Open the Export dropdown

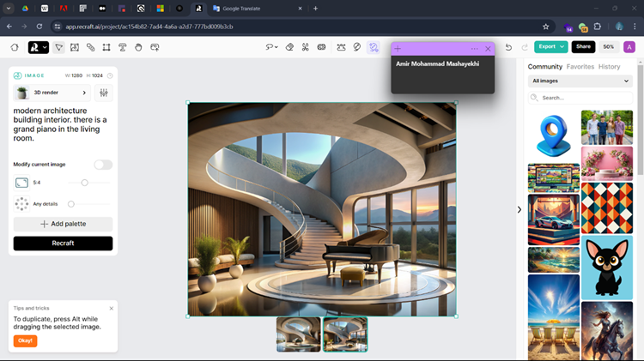point(550,47)
